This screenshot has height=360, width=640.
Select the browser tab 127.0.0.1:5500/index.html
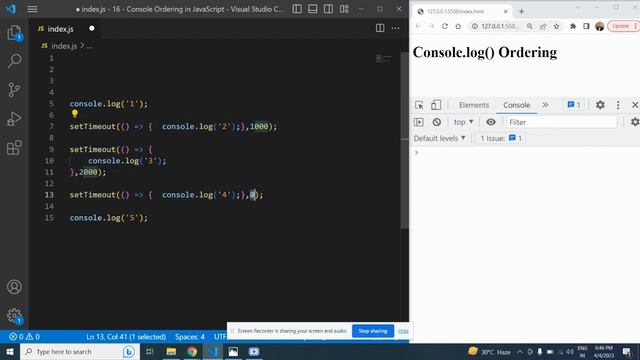coord(460,11)
